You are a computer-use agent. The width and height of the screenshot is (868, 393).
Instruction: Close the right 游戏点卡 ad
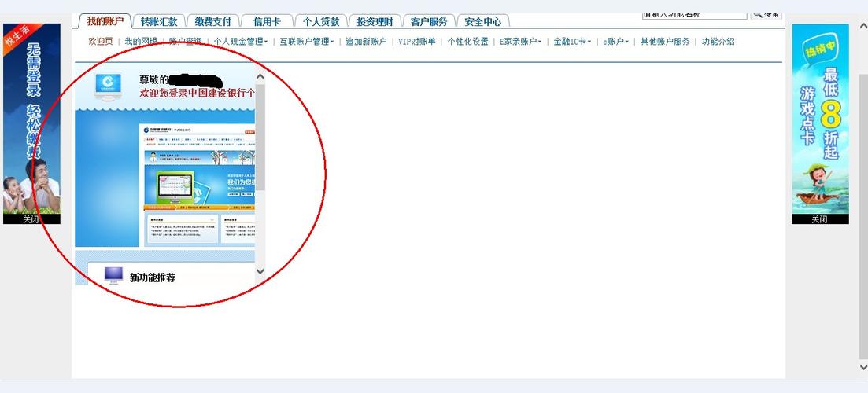820,219
